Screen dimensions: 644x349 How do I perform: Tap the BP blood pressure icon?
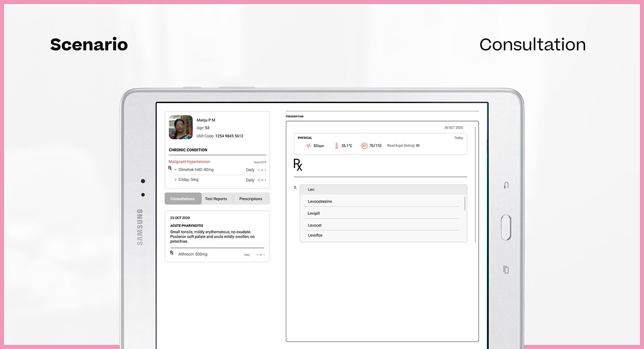[364, 146]
